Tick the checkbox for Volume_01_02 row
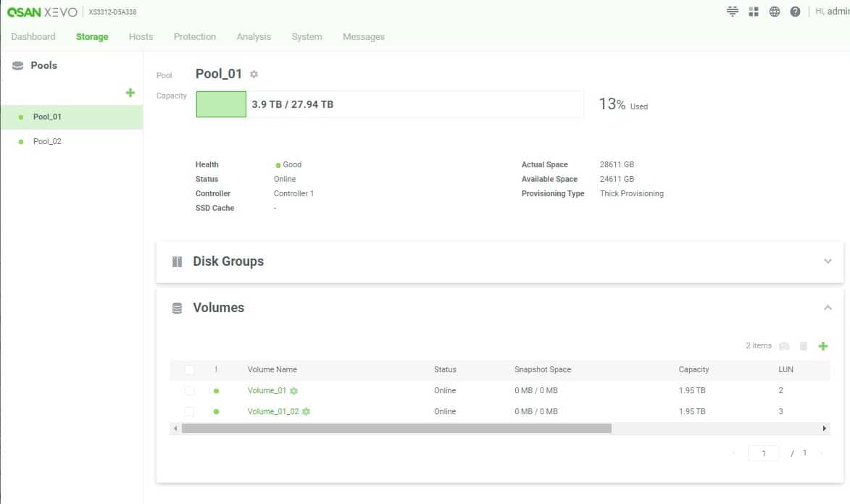 click(x=189, y=412)
